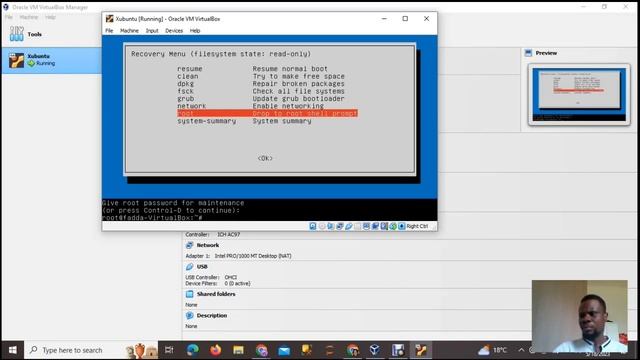Screen dimensions: 640x360
Task: Click the Shared folders section icon
Action: pos(189,294)
